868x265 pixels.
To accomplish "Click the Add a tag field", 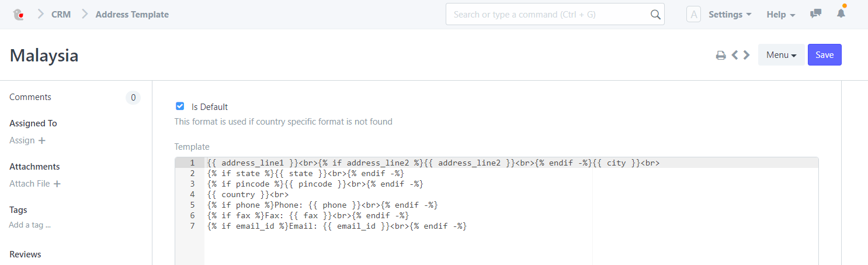I will [x=30, y=225].
